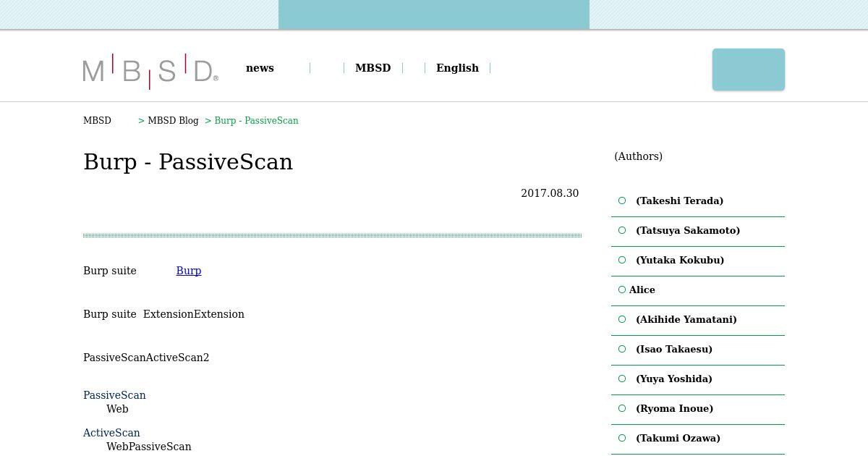Open author Tatsuya Sakamoto

point(688,231)
